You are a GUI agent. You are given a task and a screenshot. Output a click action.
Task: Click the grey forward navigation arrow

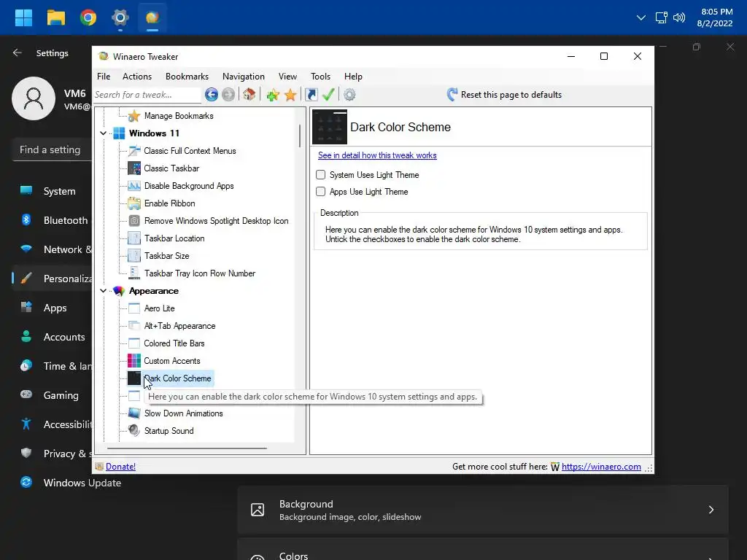228,95
